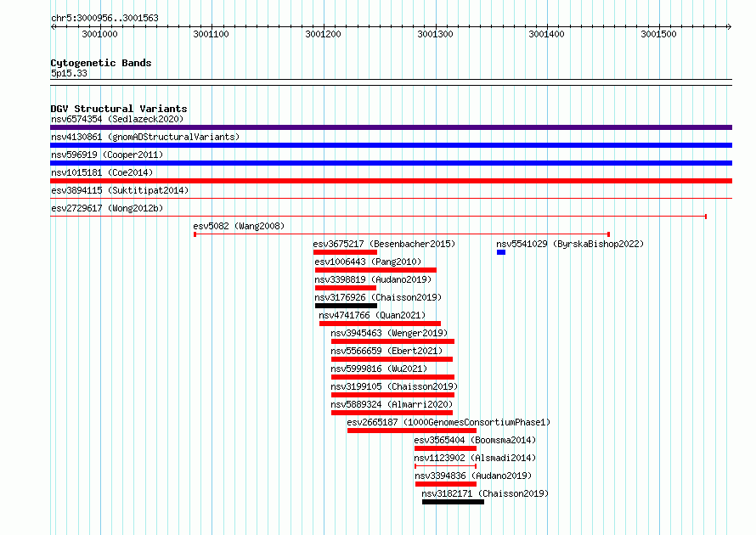Open nsv596919 (Cooper2011) label
This screenshot has width=756, height=535.
[x=107, y=155]
